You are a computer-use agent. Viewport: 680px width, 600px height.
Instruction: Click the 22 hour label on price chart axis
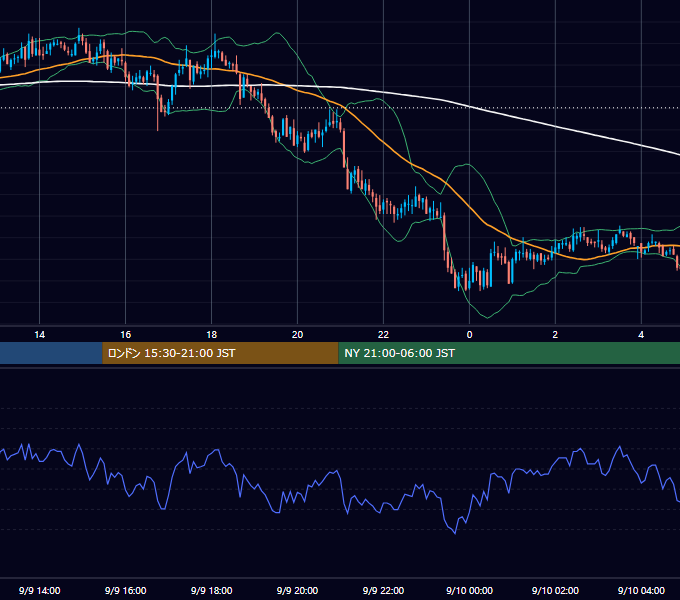pyautogui.click(x=383, y=335)
